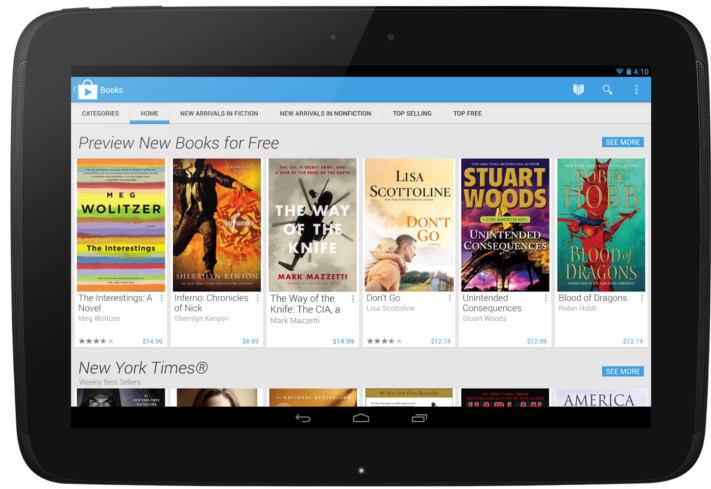Check Wi-Fi status icon in status bar
This screenshot has width=711, height=489.
point(619,71)
